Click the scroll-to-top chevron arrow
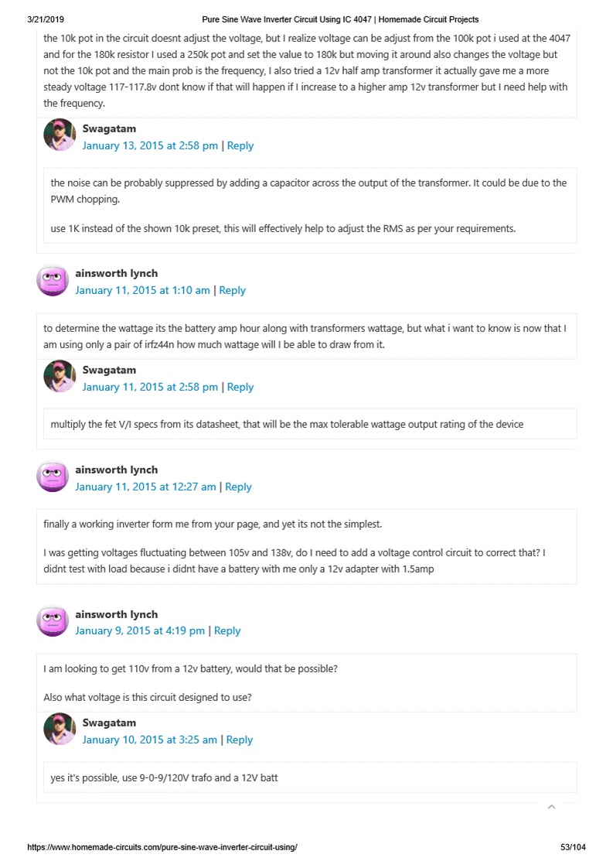This screenshot has width=613, height=868. pos(551,807)
